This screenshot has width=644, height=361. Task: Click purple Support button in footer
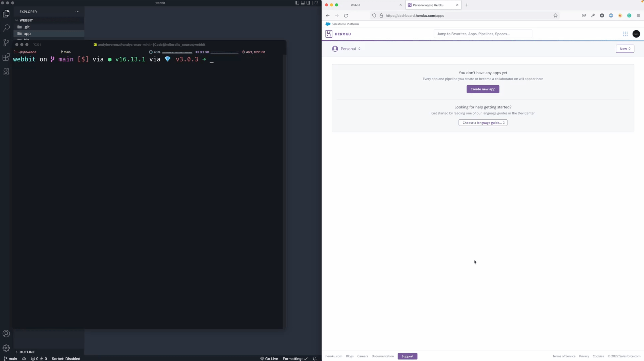point(407,356)
